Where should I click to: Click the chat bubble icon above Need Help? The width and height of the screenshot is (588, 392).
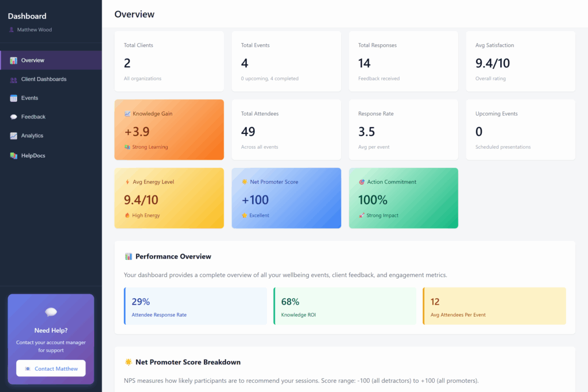51,312
